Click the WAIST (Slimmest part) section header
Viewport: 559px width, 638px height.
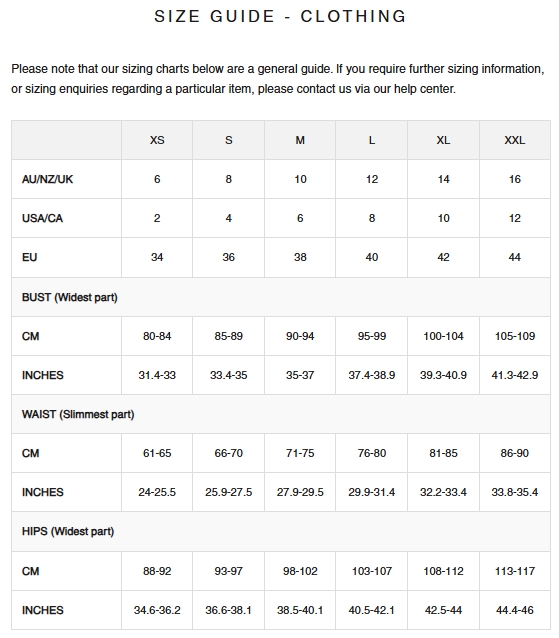click(78, 415)
